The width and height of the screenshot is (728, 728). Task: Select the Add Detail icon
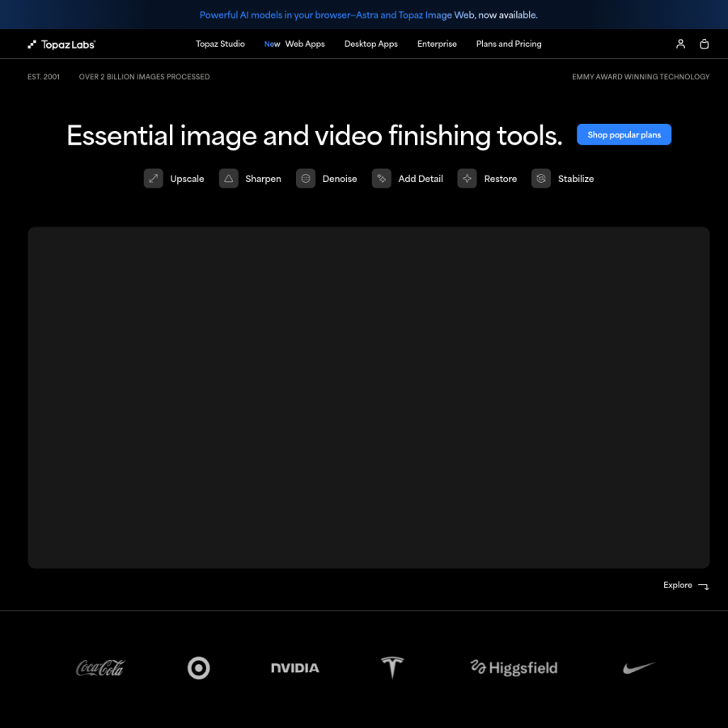[x=381, y=178]
